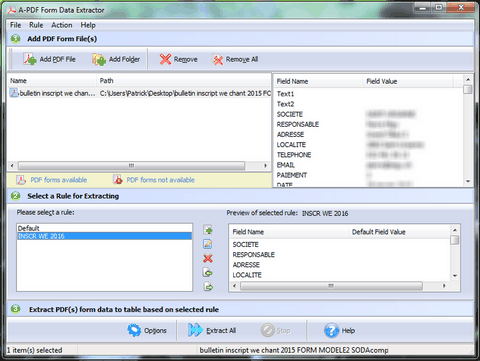Click the Field Value column header

pyautogui.click(x=408, y=81)
